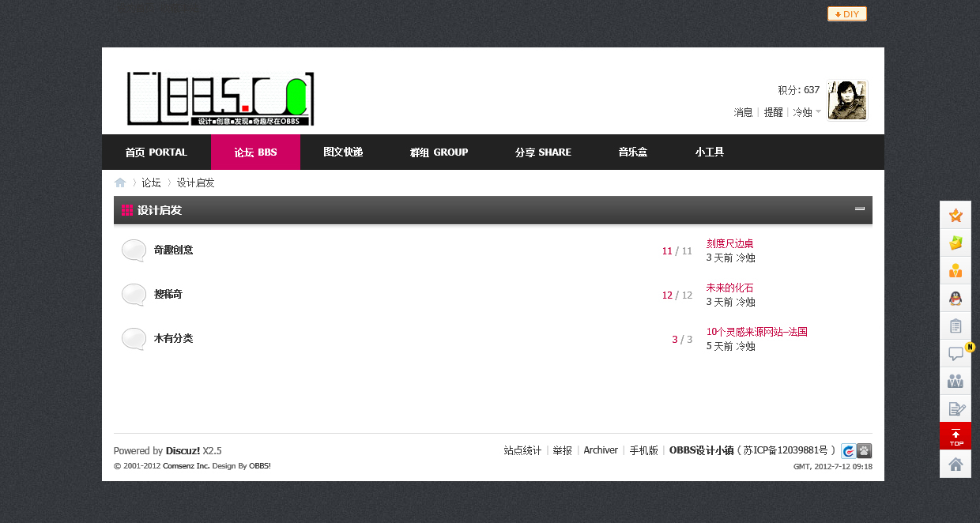Open the 木有分类 forum

(173, 339)
